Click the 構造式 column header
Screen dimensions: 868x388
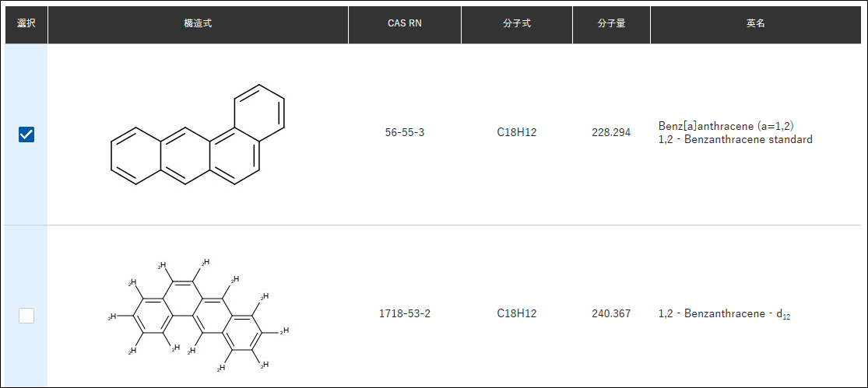point(199,25)
